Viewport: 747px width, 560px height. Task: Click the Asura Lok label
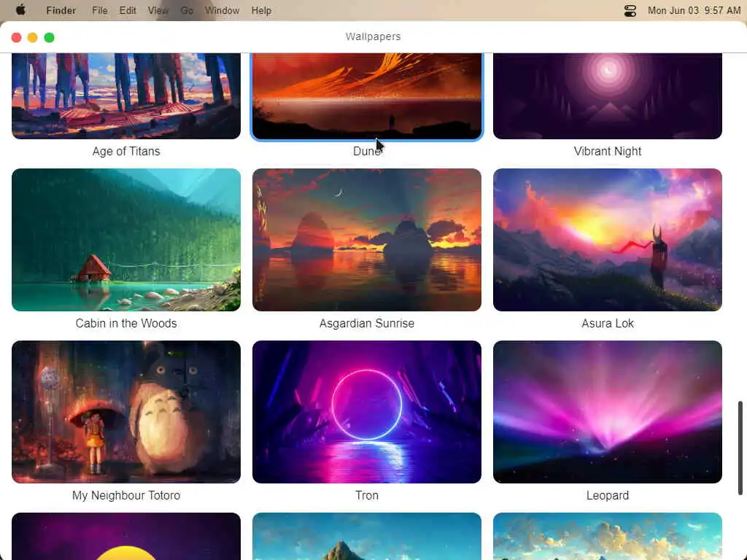tap(608, 323)
